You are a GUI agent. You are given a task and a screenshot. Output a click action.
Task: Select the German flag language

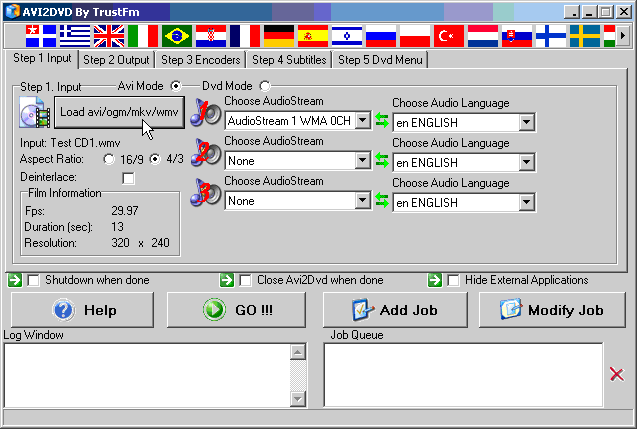pos(279,36)
